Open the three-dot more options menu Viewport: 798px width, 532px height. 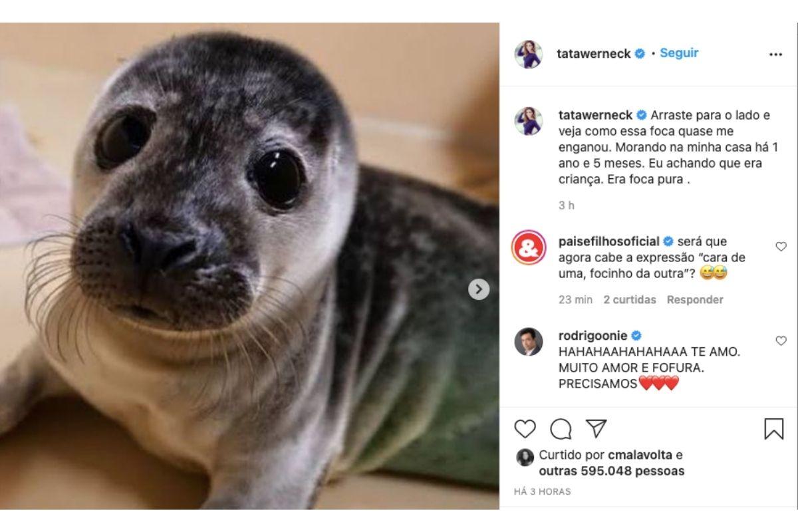coord(775,55)
